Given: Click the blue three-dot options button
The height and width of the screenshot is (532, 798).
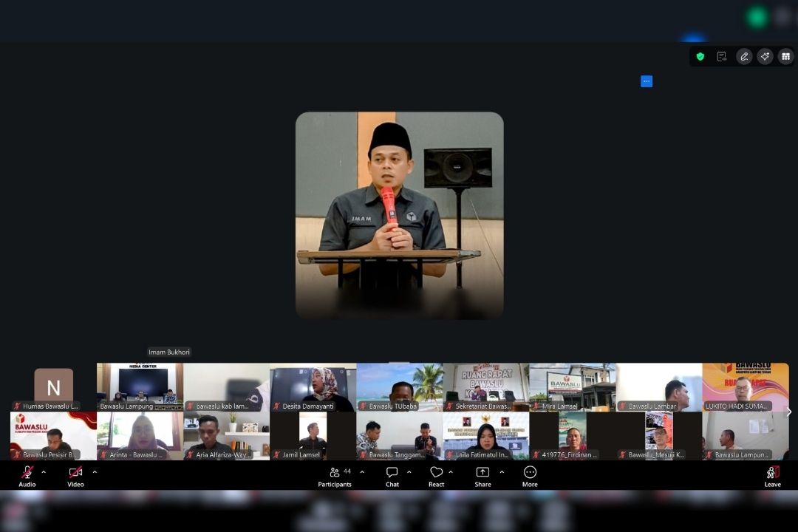Looking at the screenshot, I should click(x=647, y=81).
